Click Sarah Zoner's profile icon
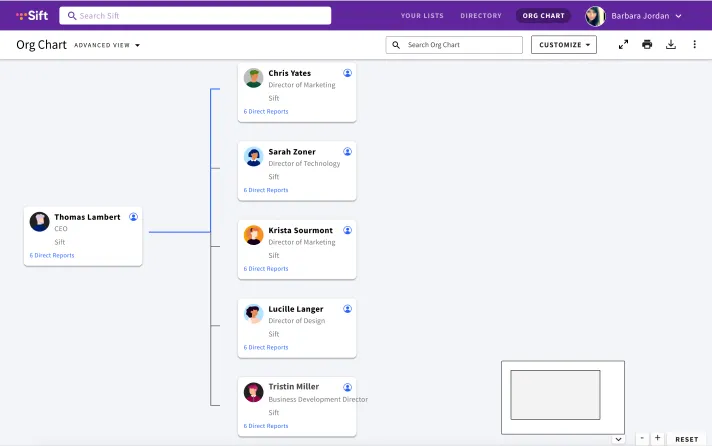The width and height of the screenshot is (712, 446). pos(347,151)
